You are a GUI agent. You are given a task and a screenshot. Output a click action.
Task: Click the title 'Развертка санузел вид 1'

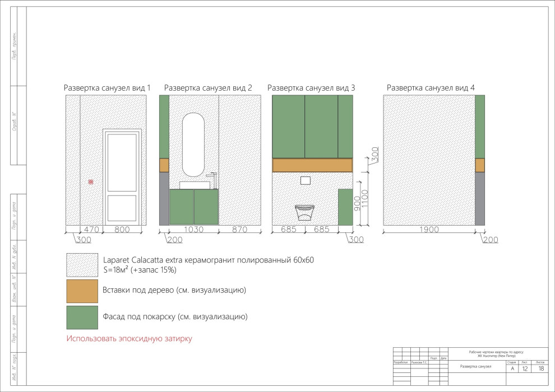(x=107, y=88)
